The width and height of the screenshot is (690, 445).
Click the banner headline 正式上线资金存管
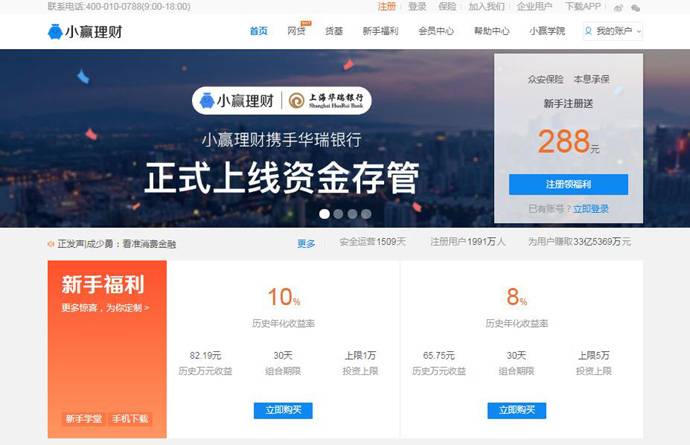click(282, 178)
